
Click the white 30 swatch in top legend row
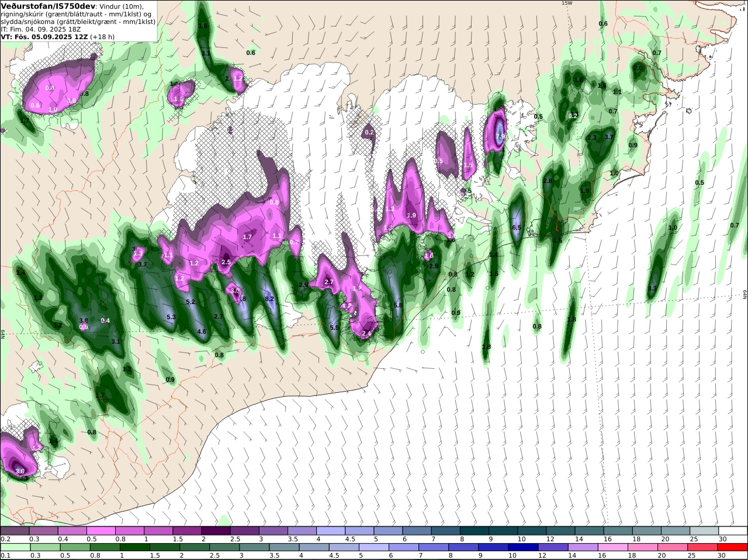pos(733,530)
